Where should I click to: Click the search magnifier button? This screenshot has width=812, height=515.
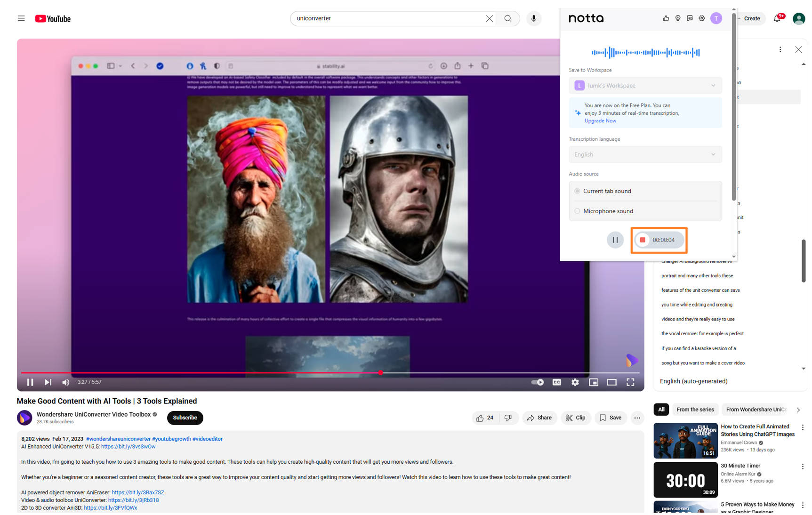click(x=508, y=18)
